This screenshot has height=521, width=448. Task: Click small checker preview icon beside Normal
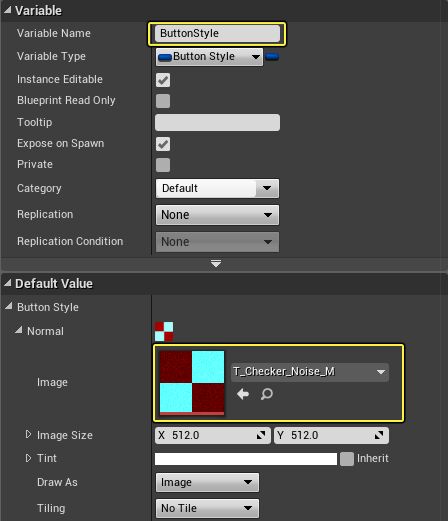164,331
